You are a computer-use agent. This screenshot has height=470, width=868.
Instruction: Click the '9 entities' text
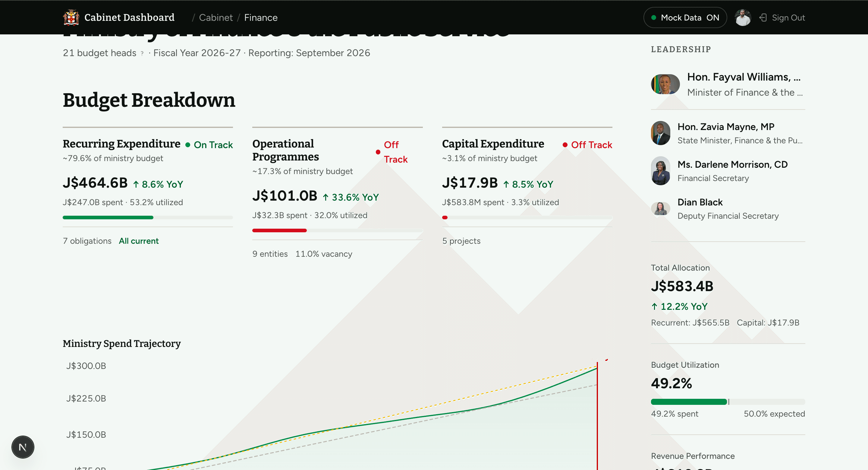click(270, 254)
